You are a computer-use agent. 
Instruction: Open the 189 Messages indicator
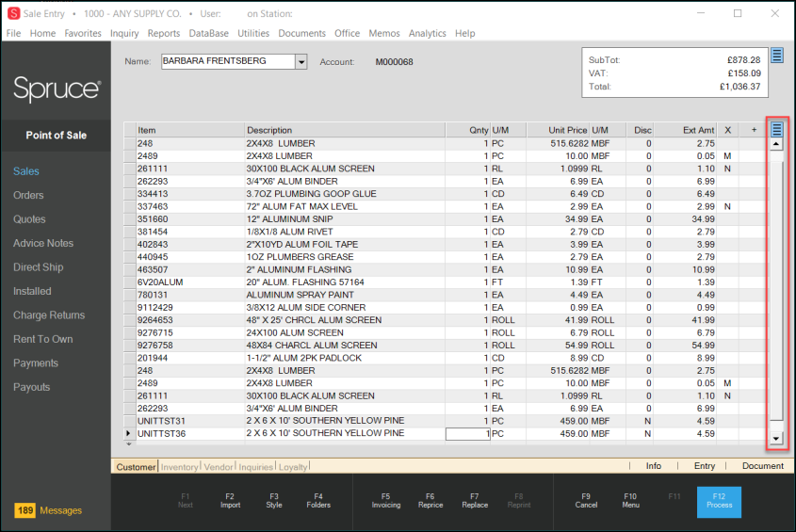click(48, 510)
